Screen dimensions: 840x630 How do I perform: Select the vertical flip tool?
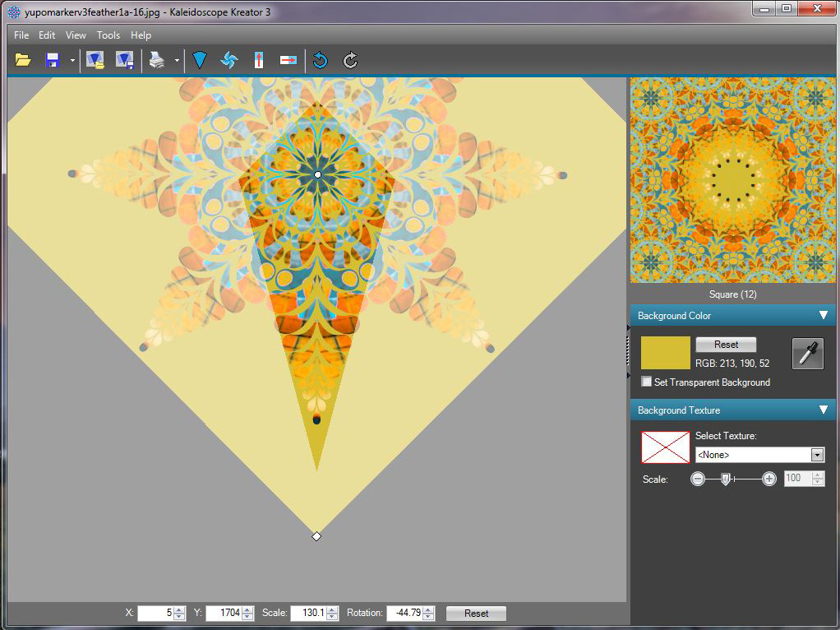[x=258, y=59]
